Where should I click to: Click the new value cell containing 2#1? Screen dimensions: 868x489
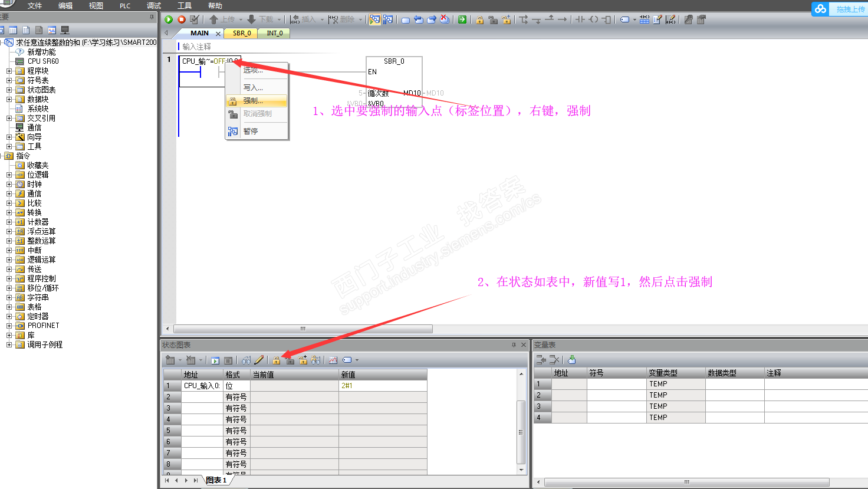(x=383, y=386)
